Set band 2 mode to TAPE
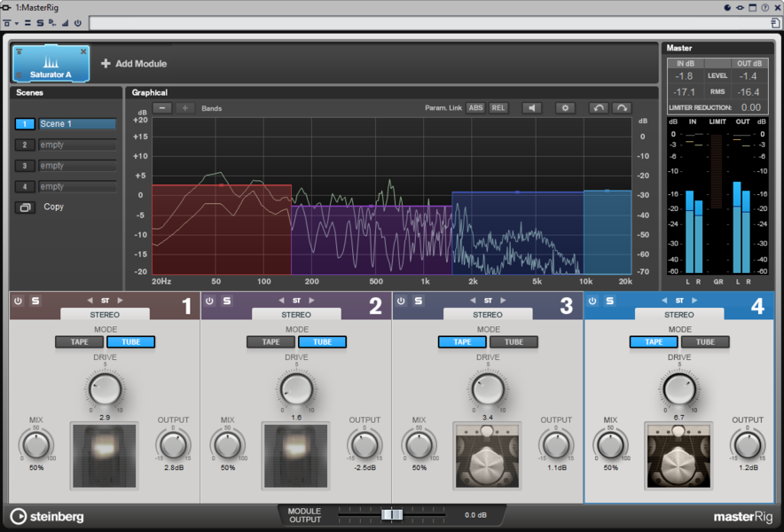Image resolution: width=784 pixels, height=532 pixels. tap(271, 342)
